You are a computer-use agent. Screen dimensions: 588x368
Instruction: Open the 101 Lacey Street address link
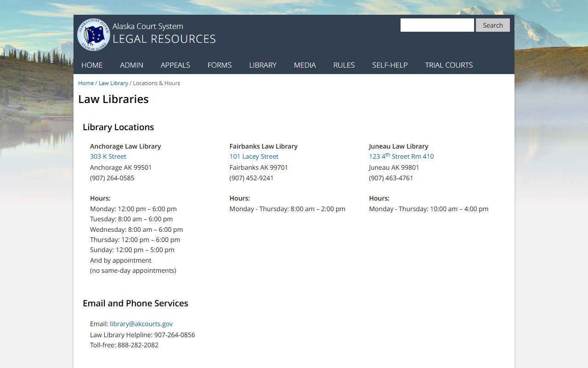tap(254, 156)
